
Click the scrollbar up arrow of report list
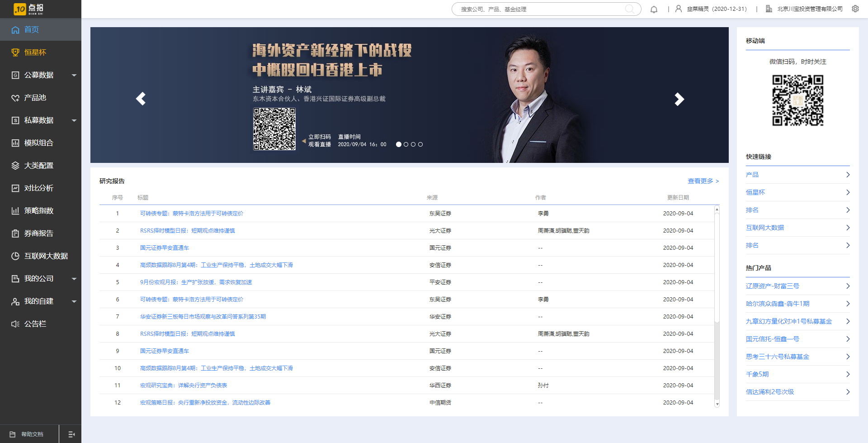click(x=717, y=210)
